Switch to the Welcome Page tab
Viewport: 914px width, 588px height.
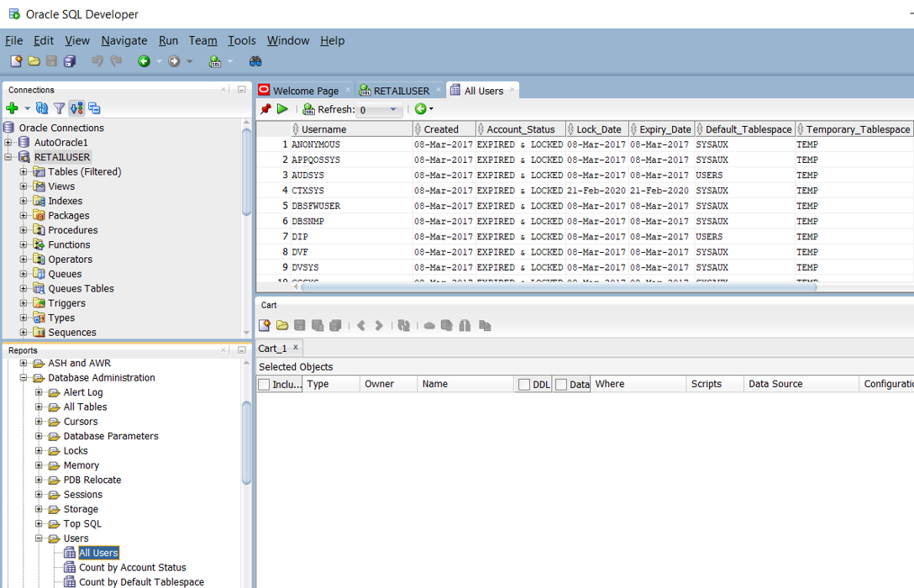point(305,91)
